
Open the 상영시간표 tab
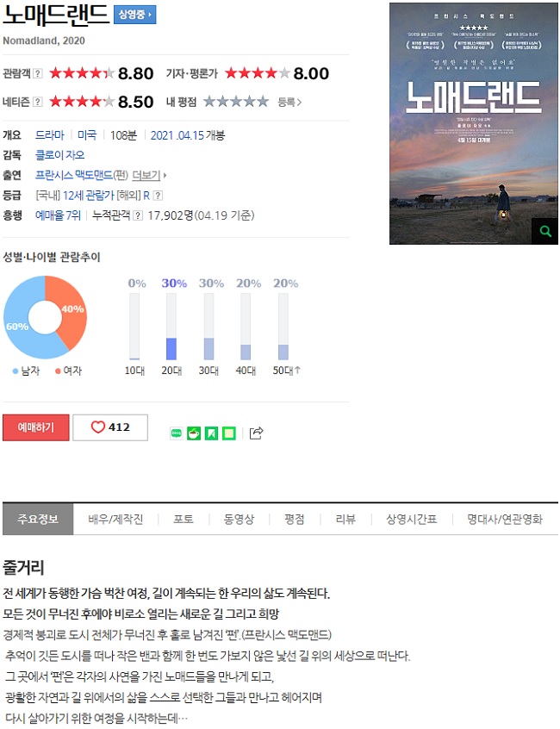pos(412,519)
